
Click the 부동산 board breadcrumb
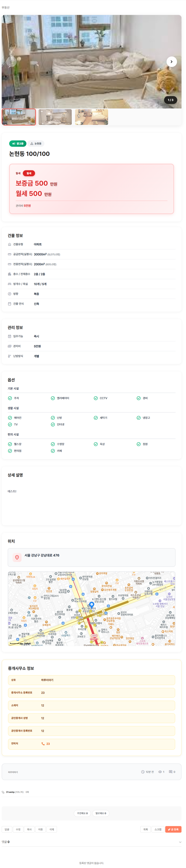coord(6,7)
